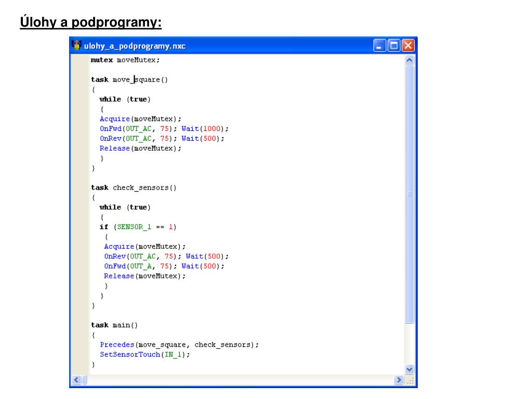Image resolution: width=532 pixels, height=399 pixels.
Task: Click the vertical scrollbar down arrow
Action: 409,369
